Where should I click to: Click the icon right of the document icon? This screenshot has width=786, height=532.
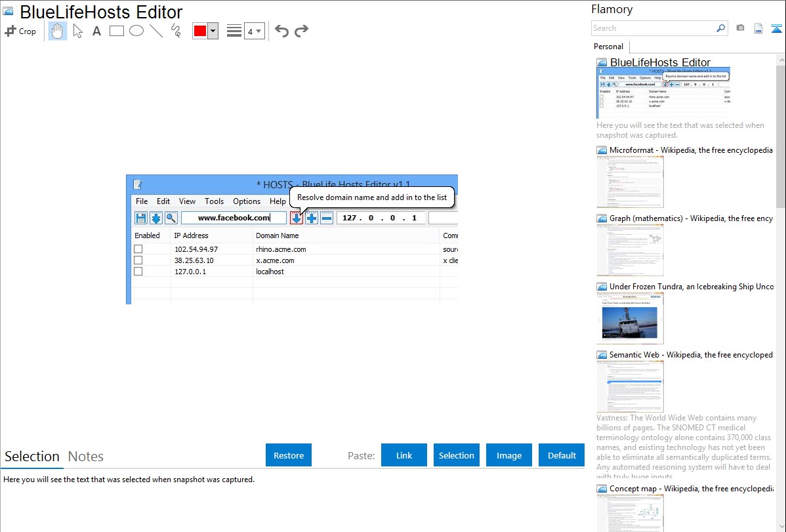(776, 28)
